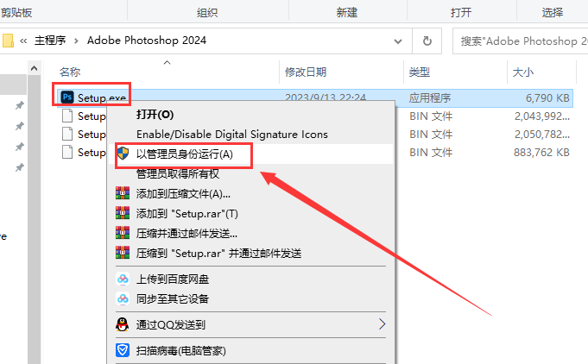Viewport: 588px width, 364px height.
Task: Click the blank file icon beside 2,043,992 KB
Action: (x=67, y=116)
